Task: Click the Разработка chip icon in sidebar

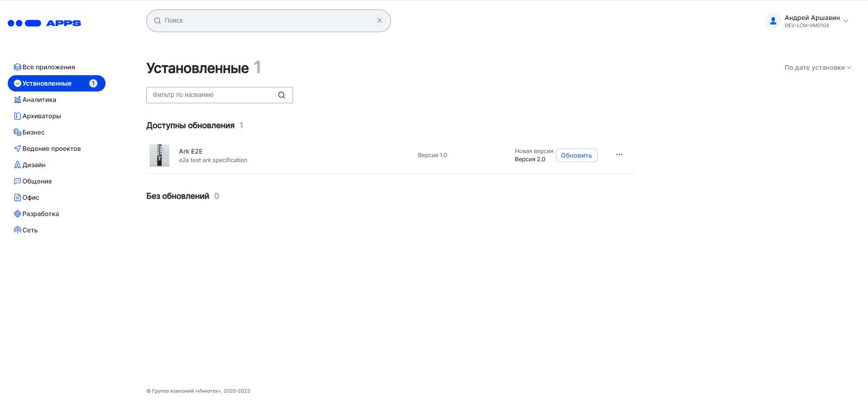Action: click(17, 214)
